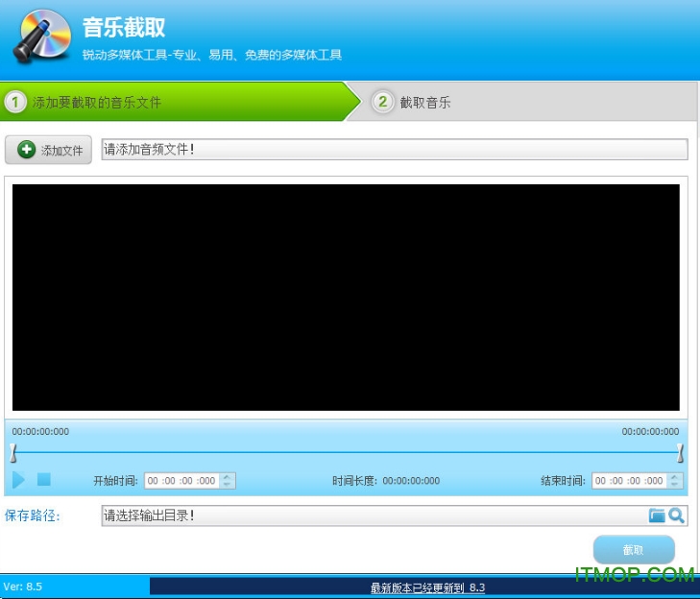Decrease 开始时间 with the down arrow
Screen dimensions: 700x599
tap(228, 485)
